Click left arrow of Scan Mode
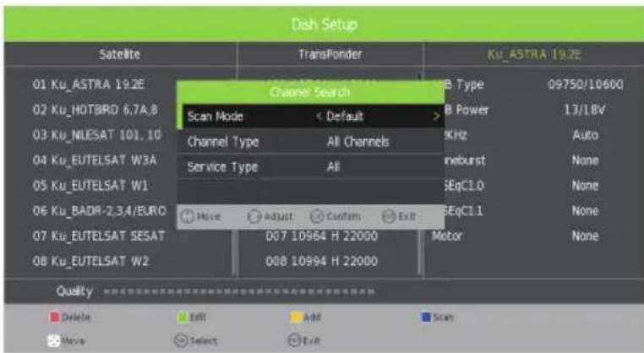Image resolution: width=644 pixels, height=353 pixels. 319,117
